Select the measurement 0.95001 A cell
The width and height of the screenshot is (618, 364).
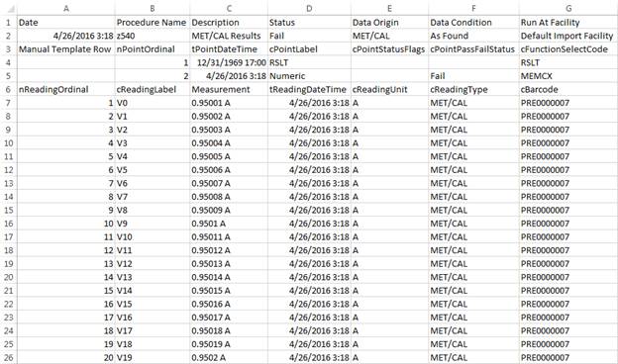click(229, 103)
